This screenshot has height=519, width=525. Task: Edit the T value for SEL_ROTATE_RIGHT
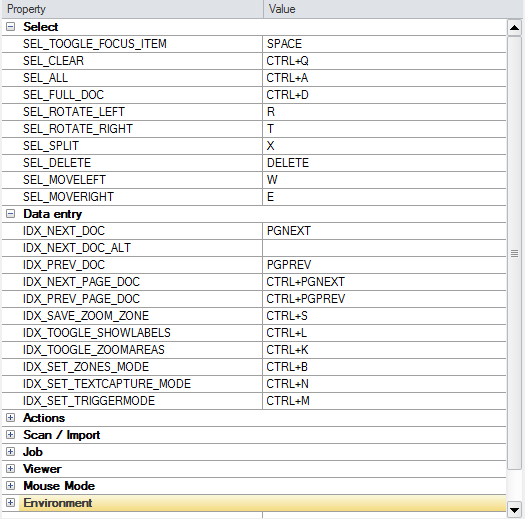(x=384, y=129)
